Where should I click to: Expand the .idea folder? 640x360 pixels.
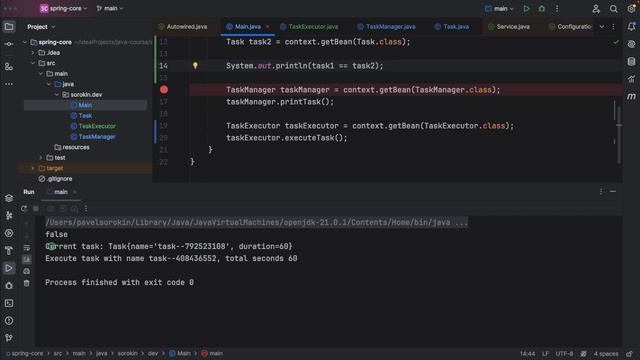[33, 53]
